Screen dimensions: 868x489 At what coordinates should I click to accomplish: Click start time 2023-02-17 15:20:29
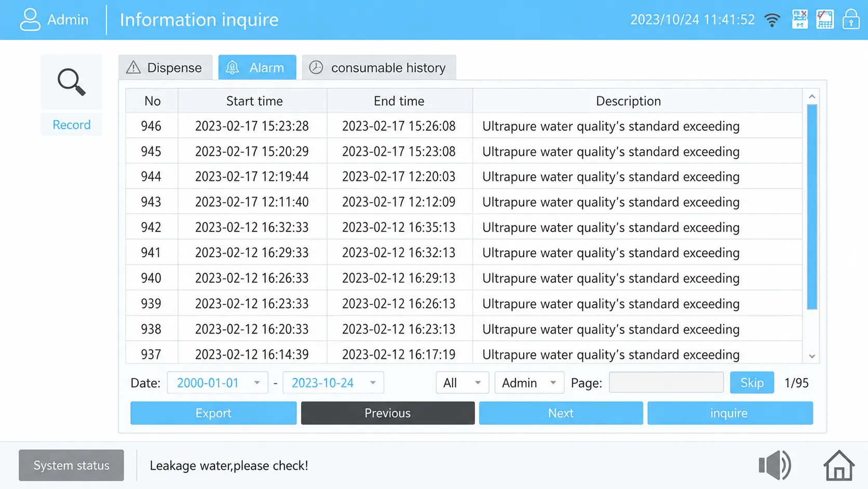click(252, 152)
